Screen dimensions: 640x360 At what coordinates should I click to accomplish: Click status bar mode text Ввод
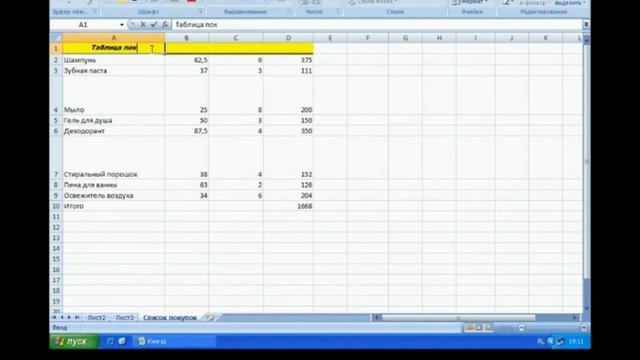pos(60,328)
